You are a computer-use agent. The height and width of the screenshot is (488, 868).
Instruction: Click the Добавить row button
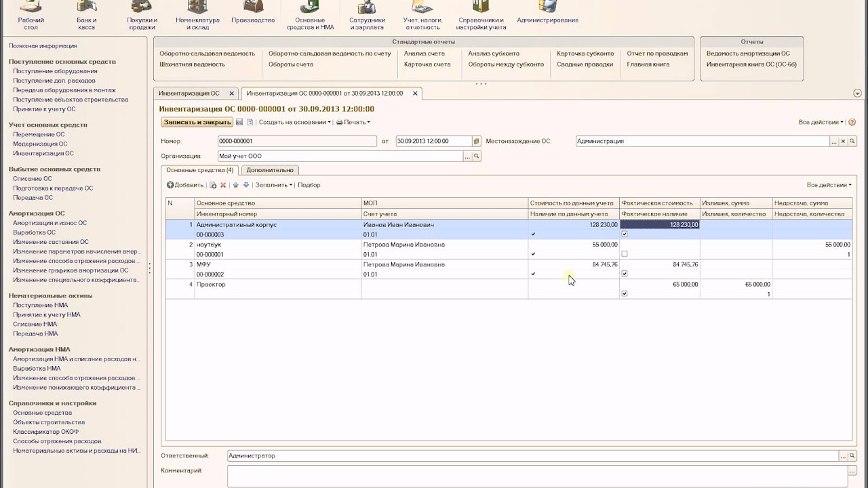point(185,185)
